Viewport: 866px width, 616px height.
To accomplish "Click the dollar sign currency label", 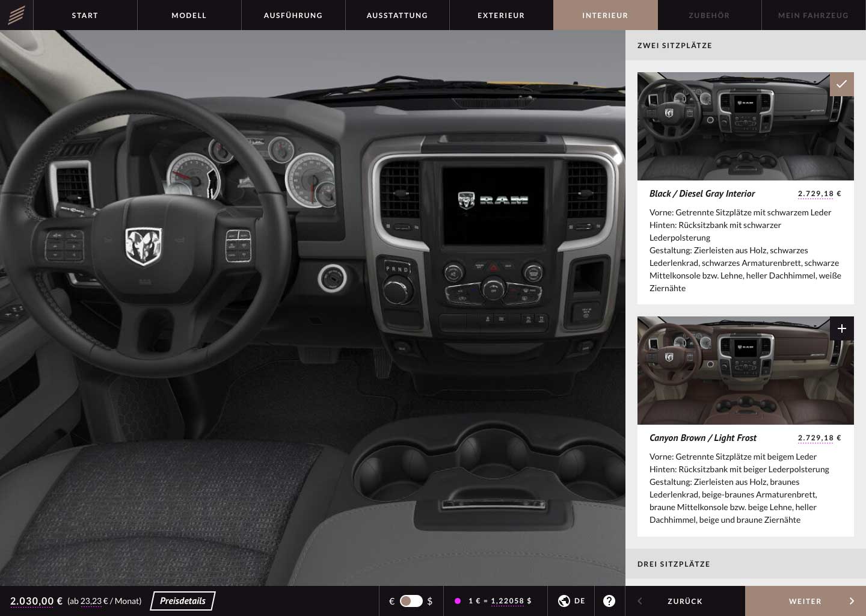I will [x=430, y=601].
